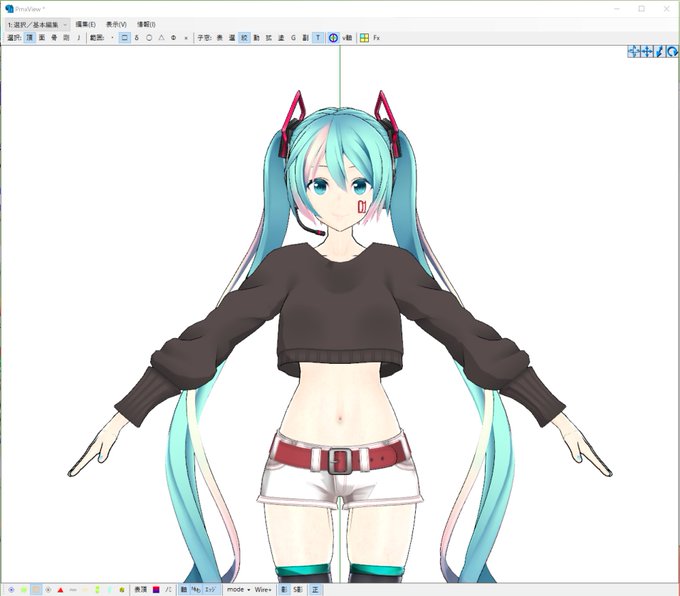Viewport: 680px width, 596px height.
Task: Toggle the 絞 sub-window button
Action: [x=244, y=38]
